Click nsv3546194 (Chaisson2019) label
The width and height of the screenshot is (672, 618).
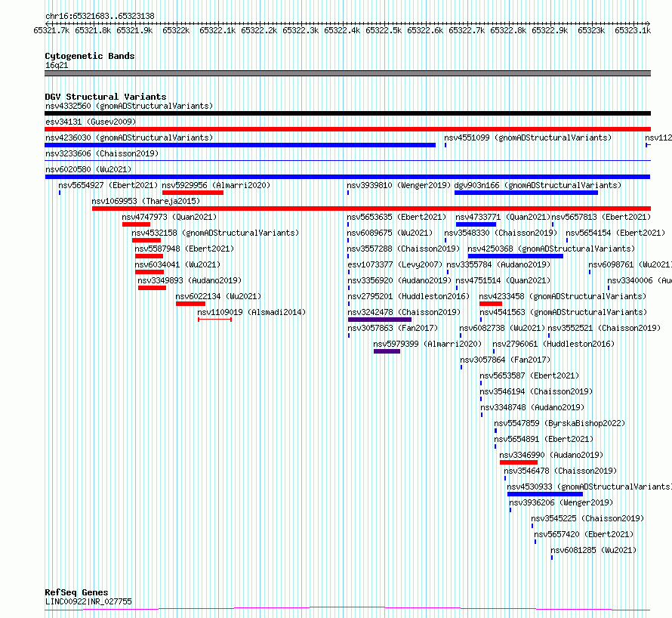pyautogui.click(x=536, y=391)
